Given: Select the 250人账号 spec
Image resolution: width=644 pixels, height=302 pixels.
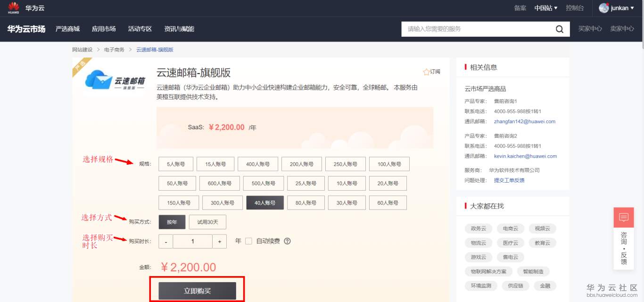Looking at the screenshot, I should click(x=346, y=164).
